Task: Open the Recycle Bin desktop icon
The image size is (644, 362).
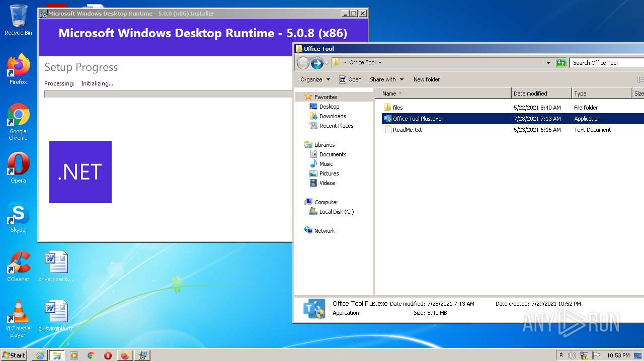Action: pyautogui.click(x=18, y=20)
